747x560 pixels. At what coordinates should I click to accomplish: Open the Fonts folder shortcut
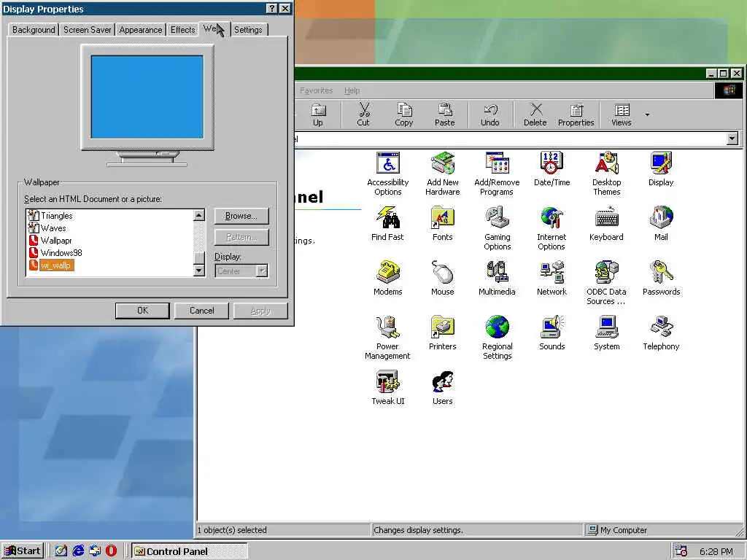(x=443, y=224)
